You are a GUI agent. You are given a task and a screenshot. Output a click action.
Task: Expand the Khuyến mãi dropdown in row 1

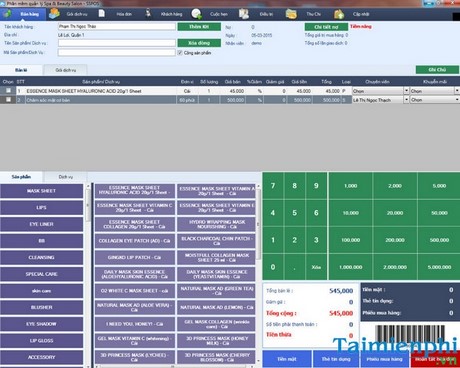[x=457, y=90]
